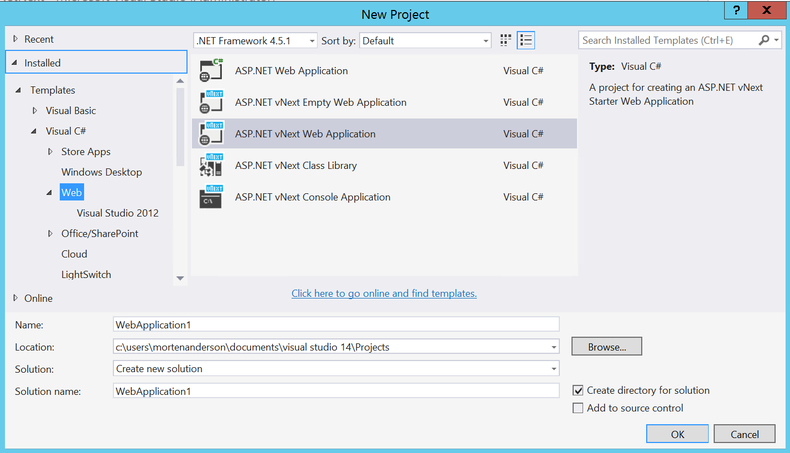Collapse the Visual C# node arrow

tap(34, 131)
